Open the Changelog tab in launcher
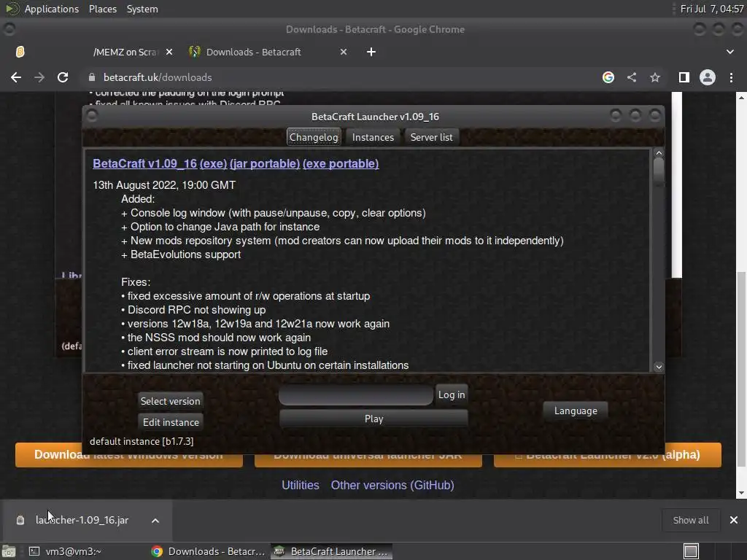This screenshot has height=560, width=747. 314,137
